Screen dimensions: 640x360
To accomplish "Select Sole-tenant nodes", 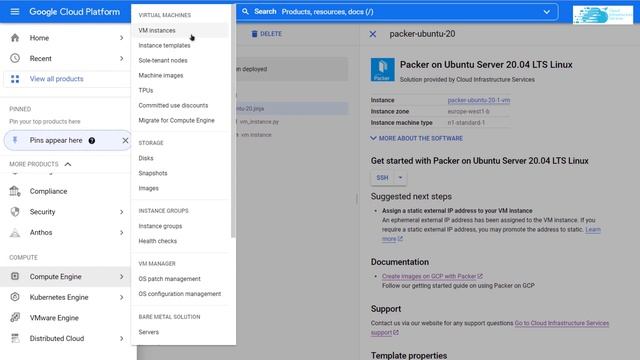I will (x=163, y=60).
